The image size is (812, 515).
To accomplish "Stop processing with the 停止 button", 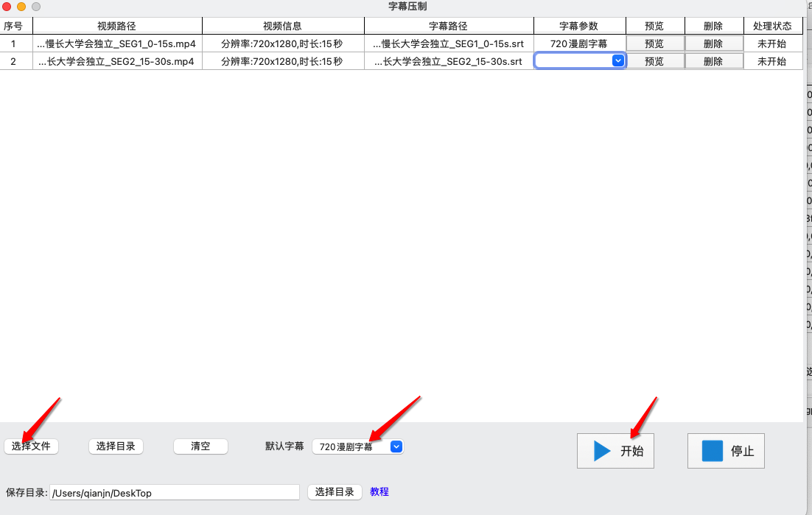I will pyautogui.click(x=726, y=451).
